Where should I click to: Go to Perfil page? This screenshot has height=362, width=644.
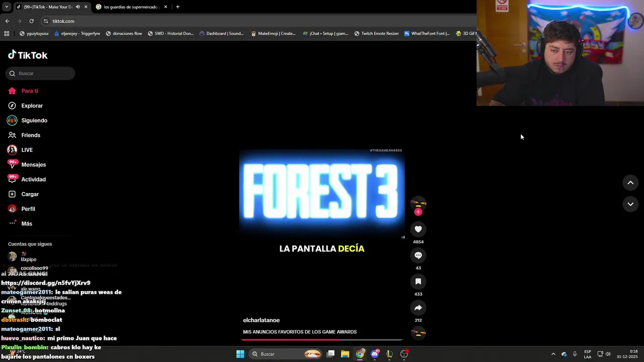21,209
